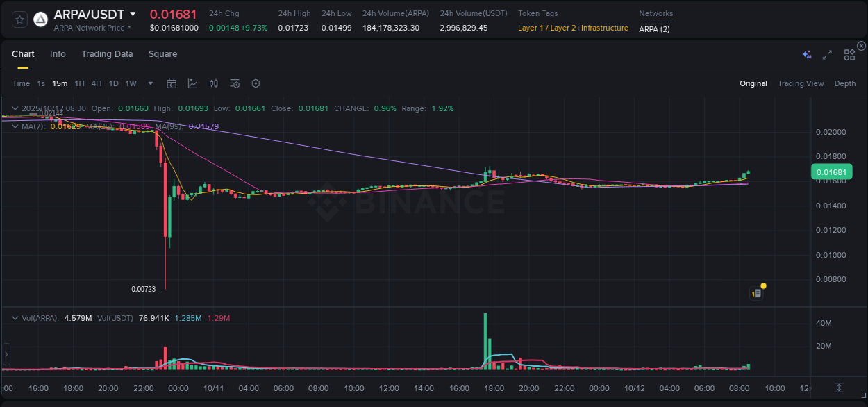868x407 pixels.
Task: Add ARPA/USDT to favorites via star icon
Action: (x=19, y=19)
